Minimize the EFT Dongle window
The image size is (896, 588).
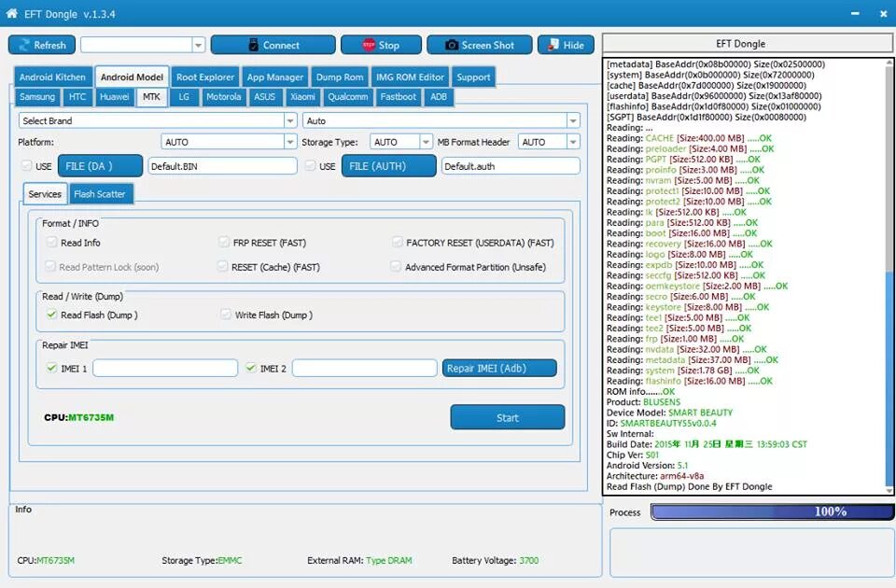[x=855, y=14]
